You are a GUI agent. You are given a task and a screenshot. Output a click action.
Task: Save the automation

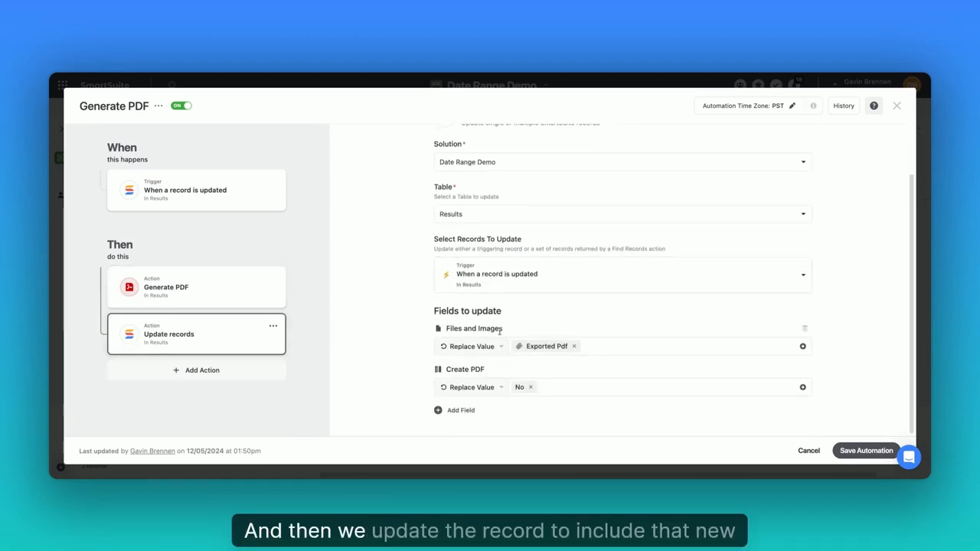tap(866, 451)
